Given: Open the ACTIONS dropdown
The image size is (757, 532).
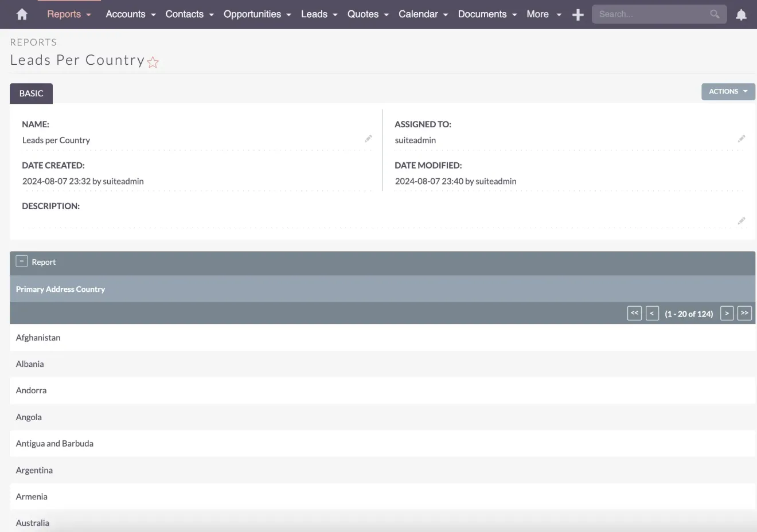Looking at the screenshot, I should coord(727,91).
